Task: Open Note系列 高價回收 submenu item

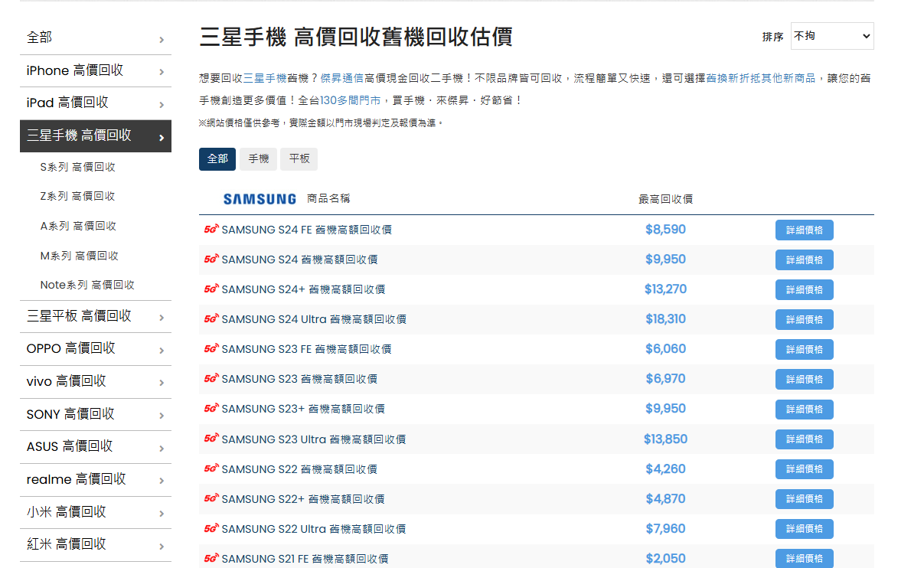Action: click(x=87, y=285)
